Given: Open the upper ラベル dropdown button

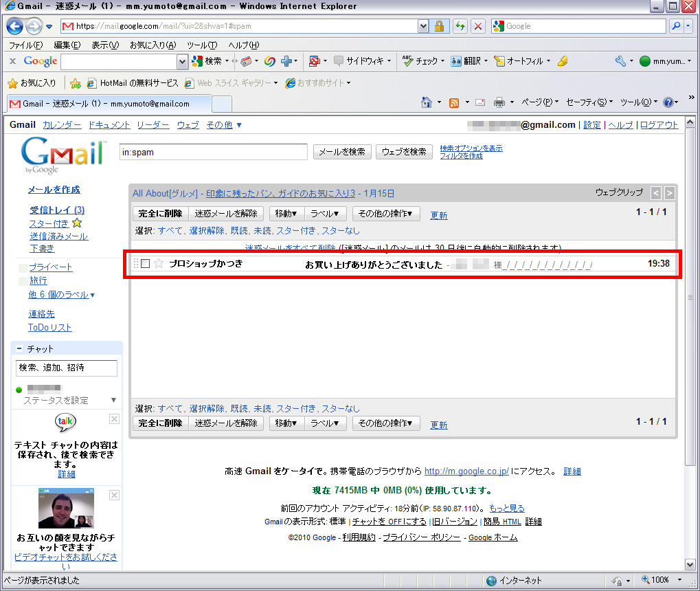Looking at the screenshot, I should (325, 214).
